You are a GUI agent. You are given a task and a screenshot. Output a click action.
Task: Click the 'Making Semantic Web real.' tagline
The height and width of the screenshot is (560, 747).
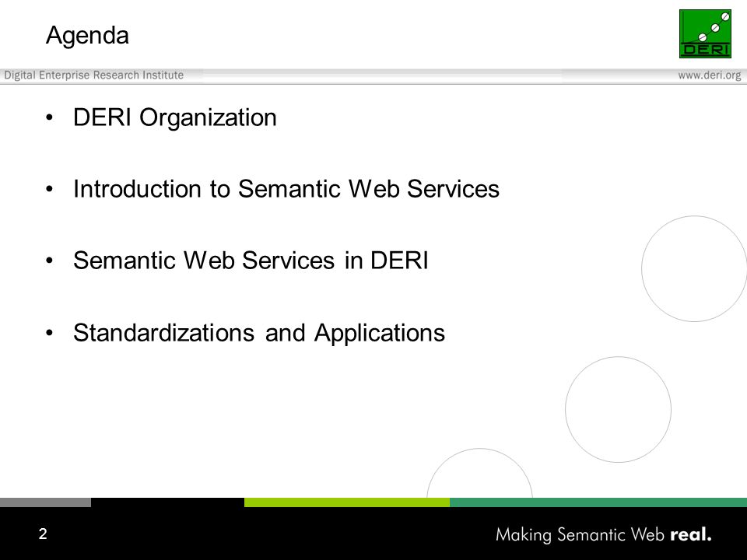[604, 535]
